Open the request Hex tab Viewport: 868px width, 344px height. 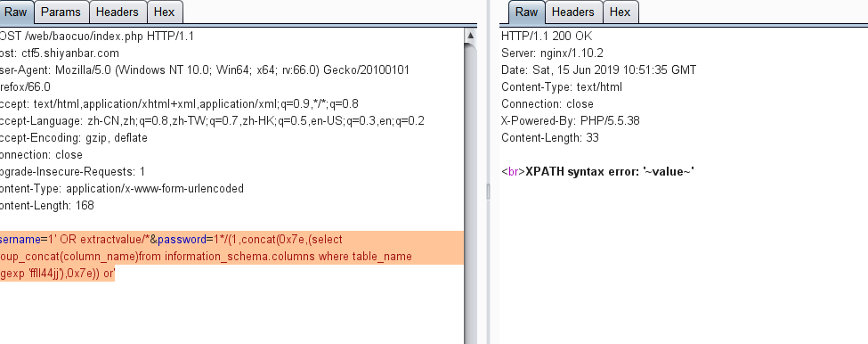coord(165,12)
